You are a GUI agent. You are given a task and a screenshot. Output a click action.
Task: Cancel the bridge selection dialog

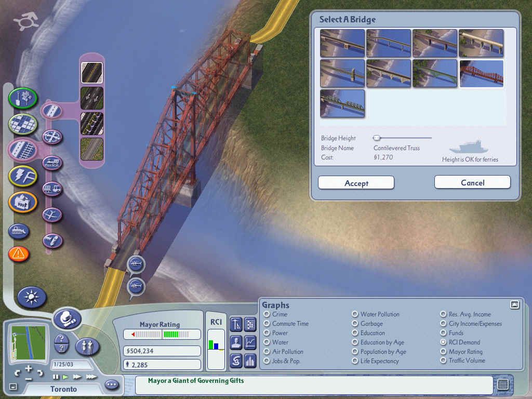(472, 182)
